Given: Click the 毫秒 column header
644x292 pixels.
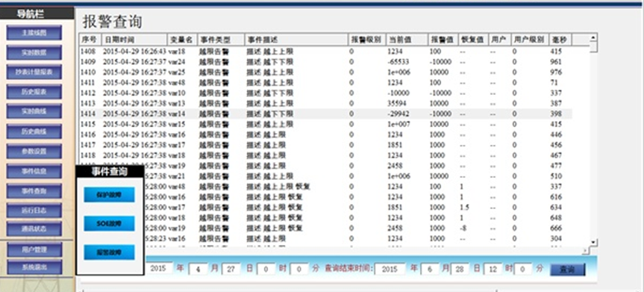Looking at the screenshot, I should 560,40.
